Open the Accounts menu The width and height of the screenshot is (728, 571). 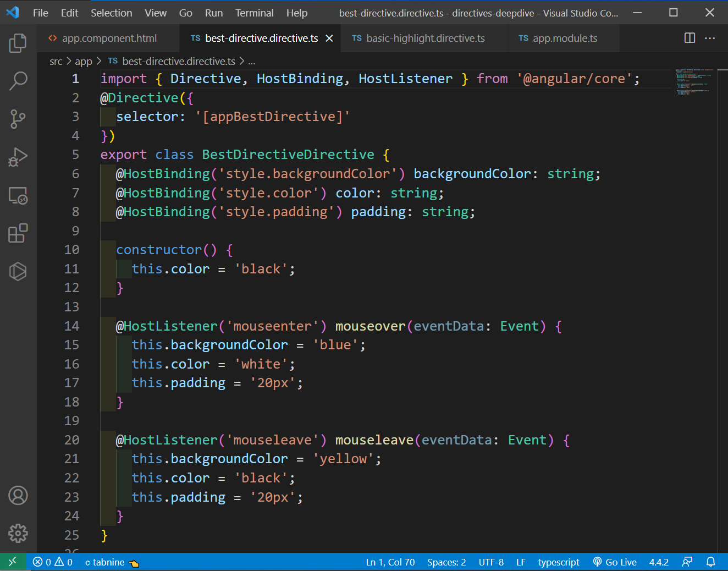[x=18, y=496]
